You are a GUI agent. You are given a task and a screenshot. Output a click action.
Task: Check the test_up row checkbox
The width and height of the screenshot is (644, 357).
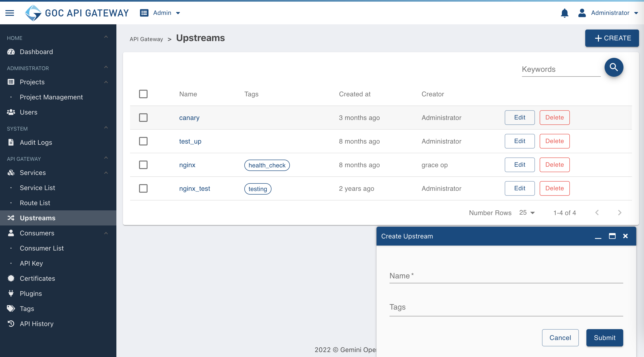pyautogui.click(x=143, y=141)
